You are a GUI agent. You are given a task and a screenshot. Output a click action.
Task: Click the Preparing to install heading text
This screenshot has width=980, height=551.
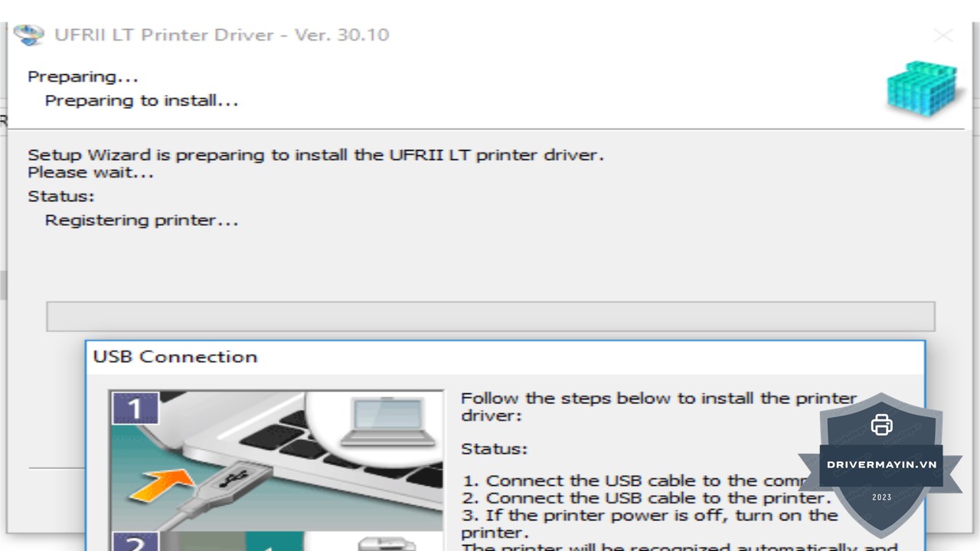pyautogui.click(x=142, y=100)
